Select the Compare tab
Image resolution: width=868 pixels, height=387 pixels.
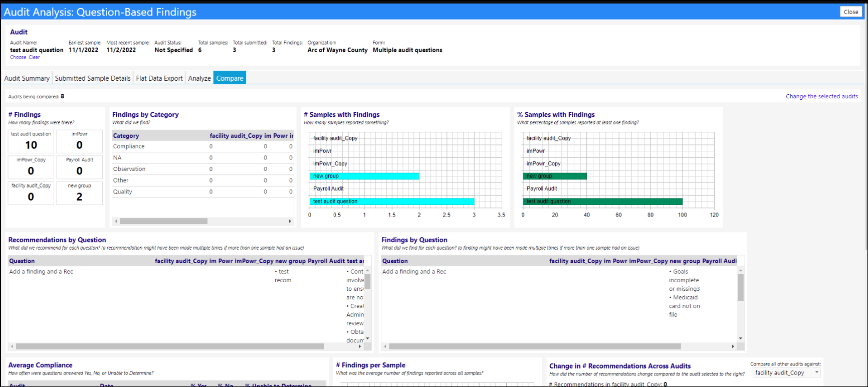(230, 78)
